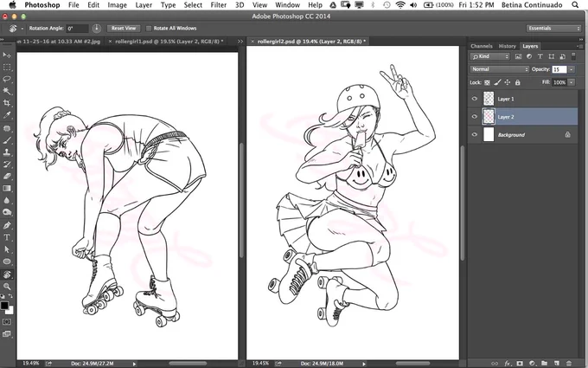Open rollergirl2 status bar info arrow

coord(364,364)
